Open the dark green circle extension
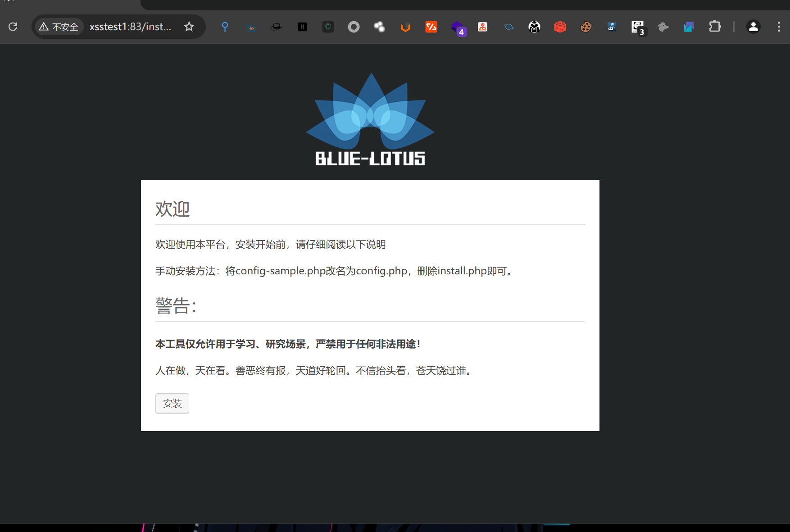The image size is (790, 532). click(x=328, y=27)
